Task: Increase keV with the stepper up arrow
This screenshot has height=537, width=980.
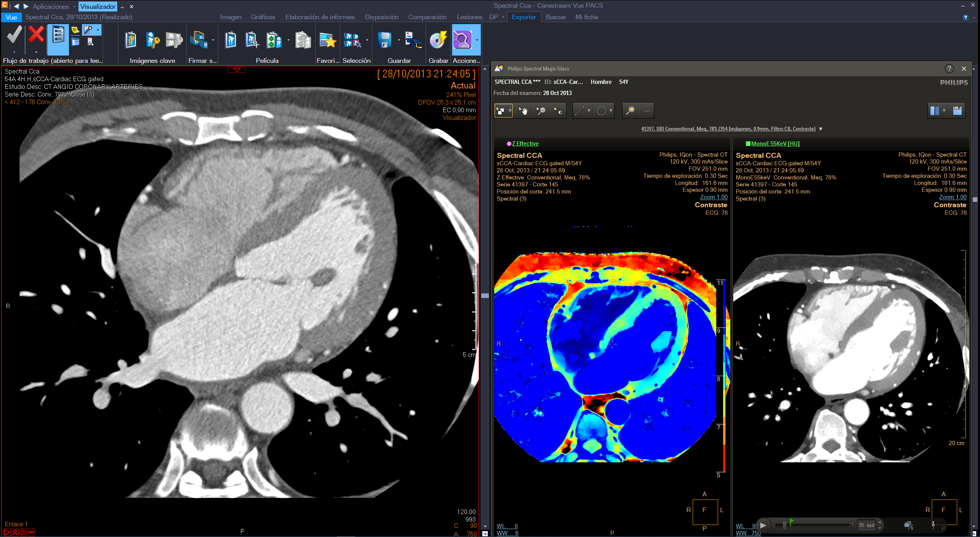Action: pyautogui.click(x=880, y=522)
